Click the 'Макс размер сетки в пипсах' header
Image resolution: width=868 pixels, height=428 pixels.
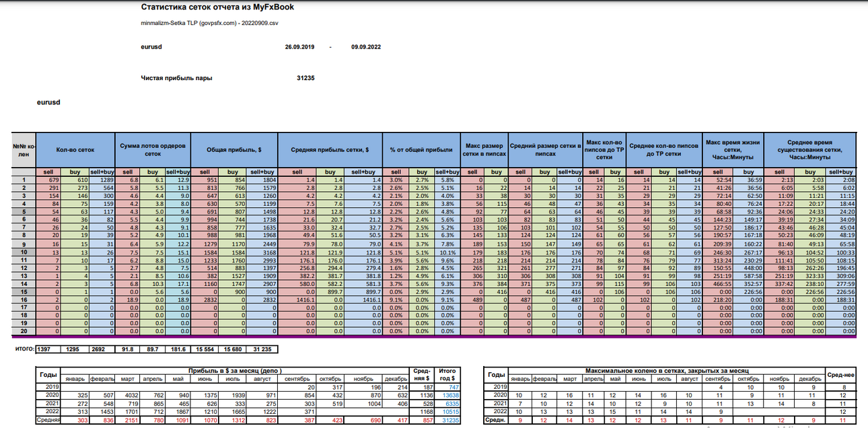(x=483, y=149)
